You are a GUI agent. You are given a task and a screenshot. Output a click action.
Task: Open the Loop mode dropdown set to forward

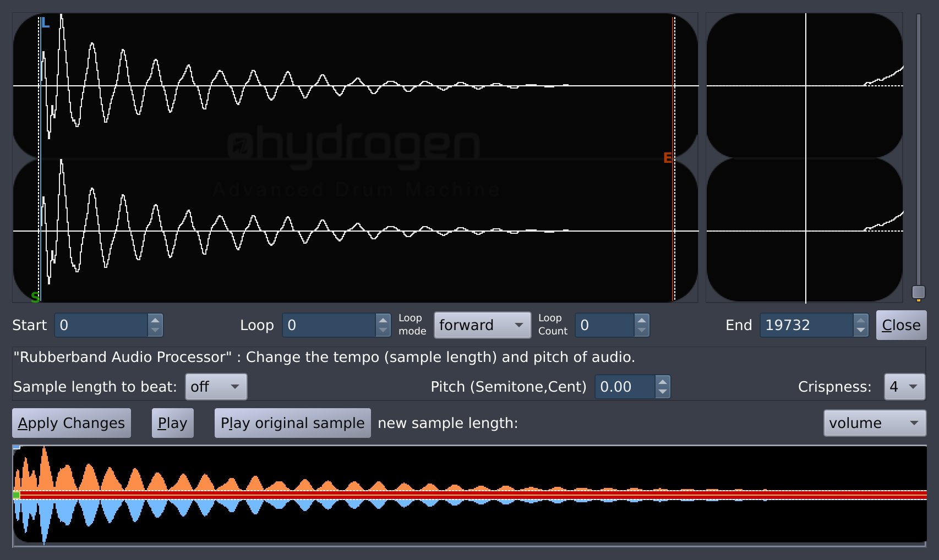click(x=482, y=325)
